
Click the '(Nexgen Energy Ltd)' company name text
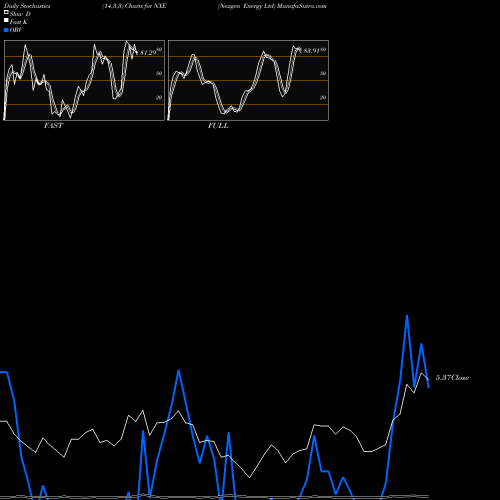pos(246,6)
